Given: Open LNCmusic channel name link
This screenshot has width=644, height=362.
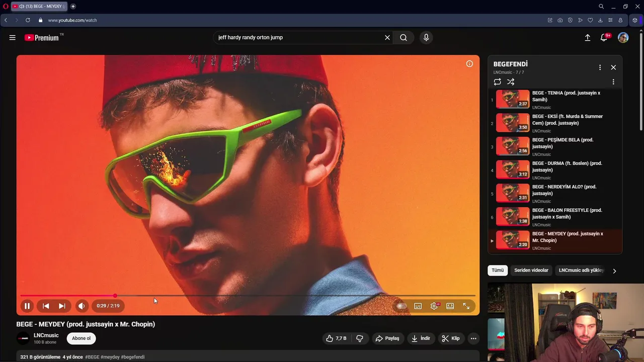Looking at the screenshot, I should pyautogui.click(x=46, y=335).
